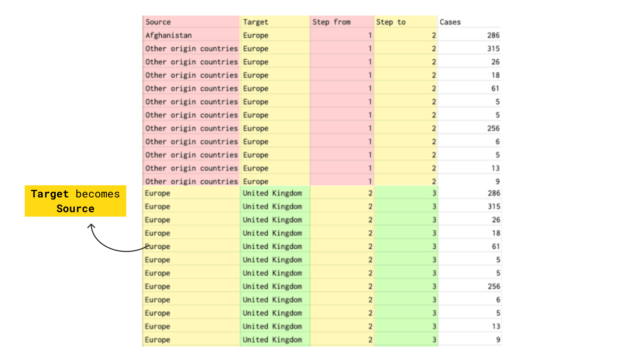Screen dimensions: 644x362
Task: Select Cases 315 in Other origin countries row
Action: click(493, 49)
